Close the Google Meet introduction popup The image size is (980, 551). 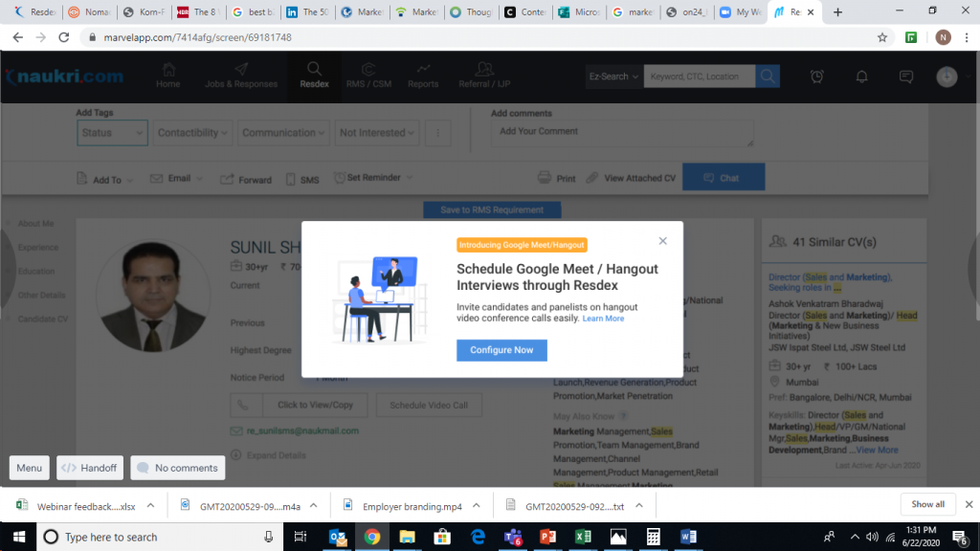pos(662,241)
